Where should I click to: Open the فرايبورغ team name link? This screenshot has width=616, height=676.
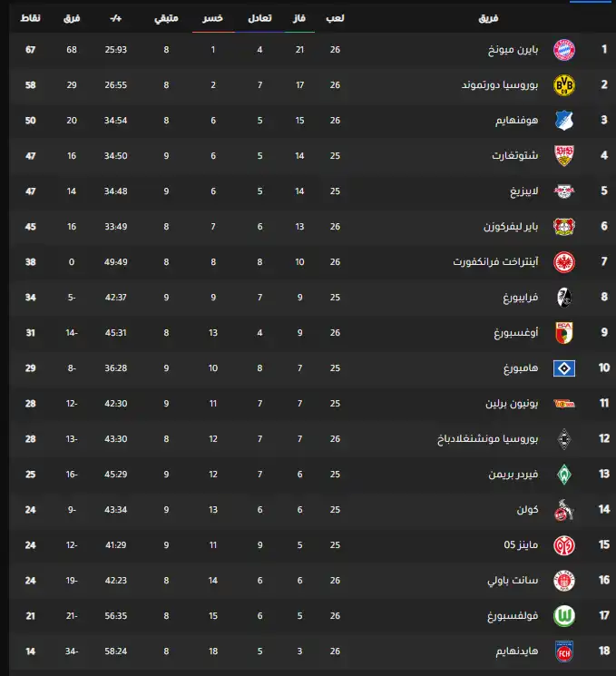point(520,298)
